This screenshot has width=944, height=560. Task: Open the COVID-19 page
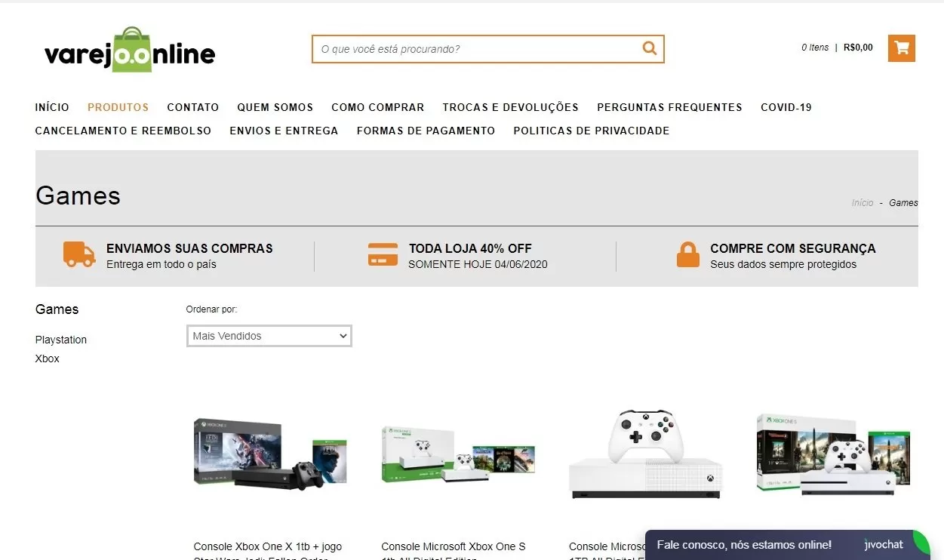pos(786,107)
